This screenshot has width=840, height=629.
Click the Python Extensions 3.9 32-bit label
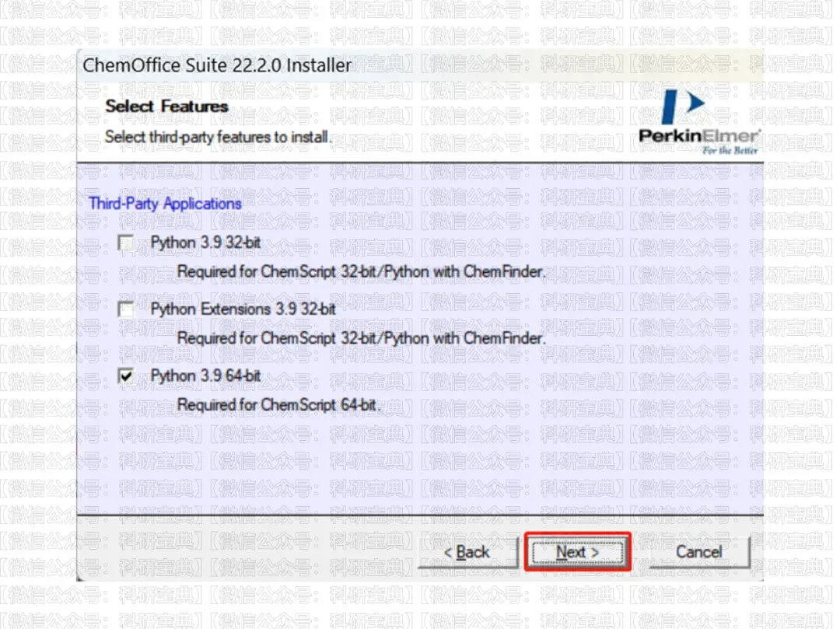[x=243, y=309]
